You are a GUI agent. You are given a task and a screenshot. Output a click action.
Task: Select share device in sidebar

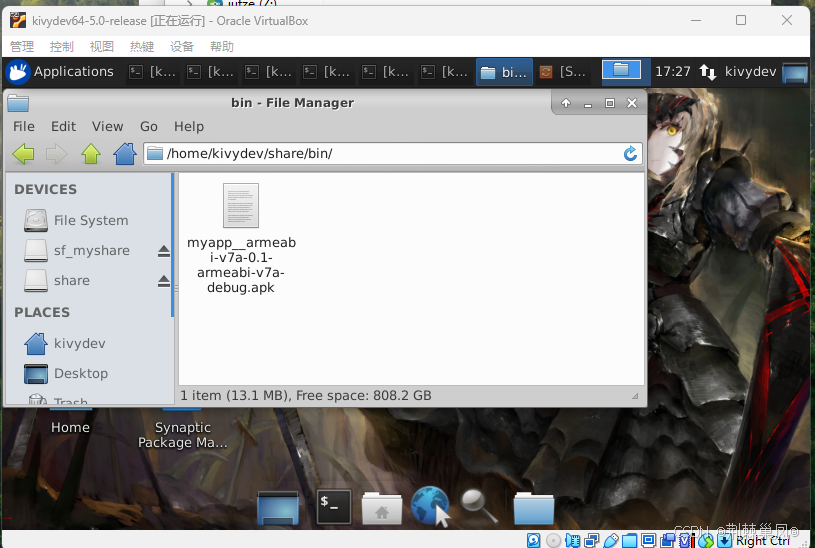click(57, 281)
